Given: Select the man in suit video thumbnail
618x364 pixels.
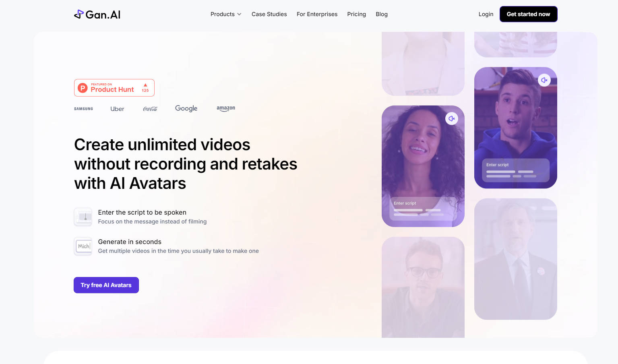Looking at the screenshot, I should click(515, 259).
